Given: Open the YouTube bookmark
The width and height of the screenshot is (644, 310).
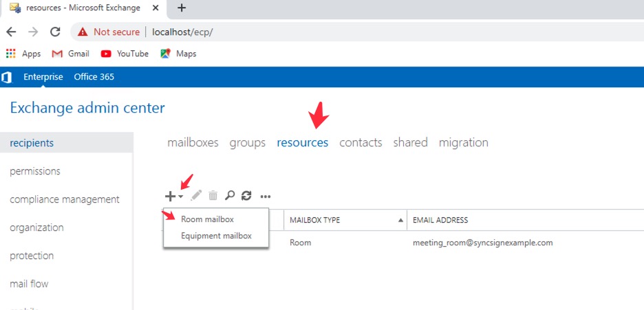Looking at the screenshot, I should [x=125, y=54].
